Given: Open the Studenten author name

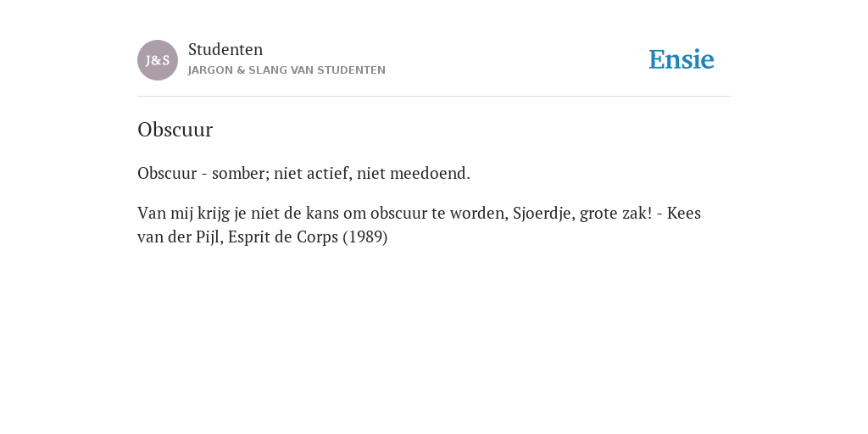Looking at the screenshot, I should 225,49.
